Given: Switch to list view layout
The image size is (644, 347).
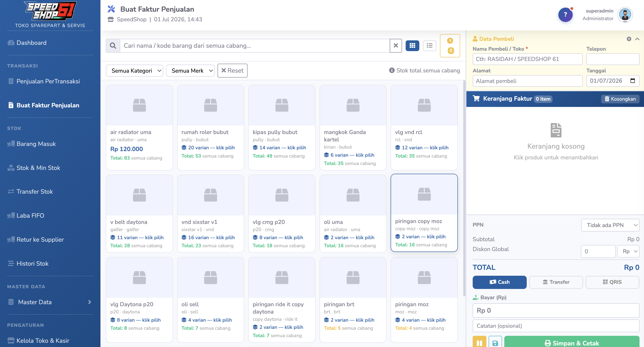Looking at the screenshot, I should pos(429,46).
